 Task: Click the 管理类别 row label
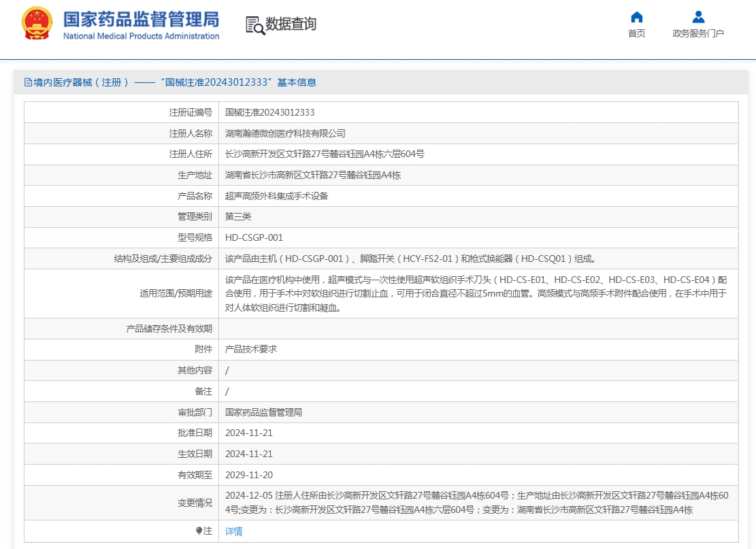click(195, 217)
